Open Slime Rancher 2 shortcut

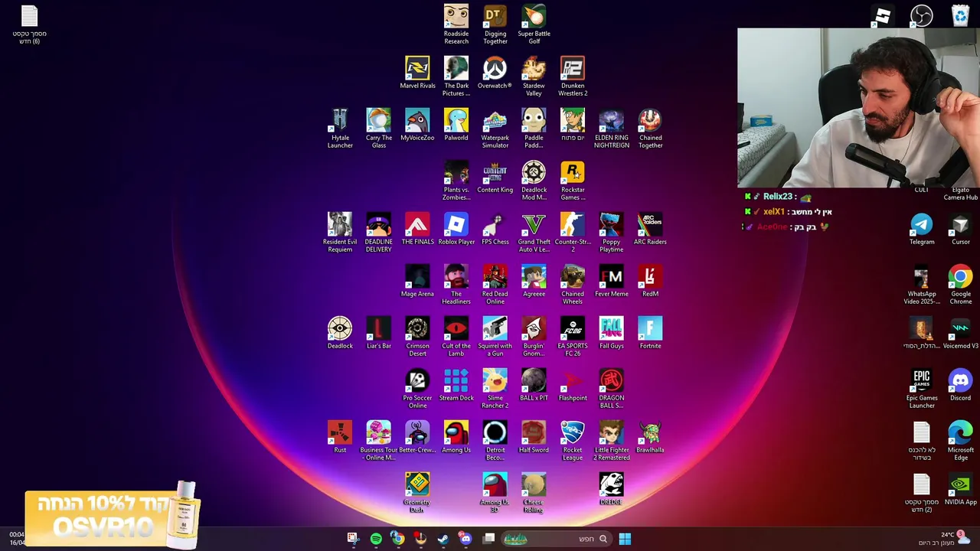[x=495, y=388]
